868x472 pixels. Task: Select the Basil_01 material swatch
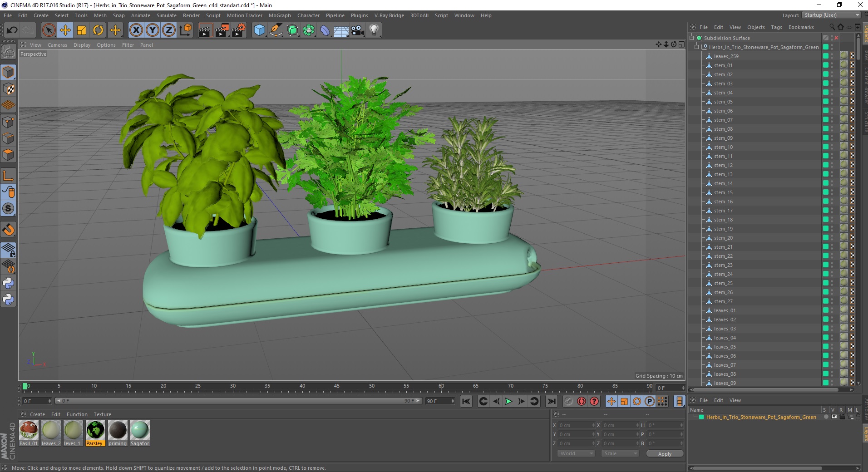29,433
